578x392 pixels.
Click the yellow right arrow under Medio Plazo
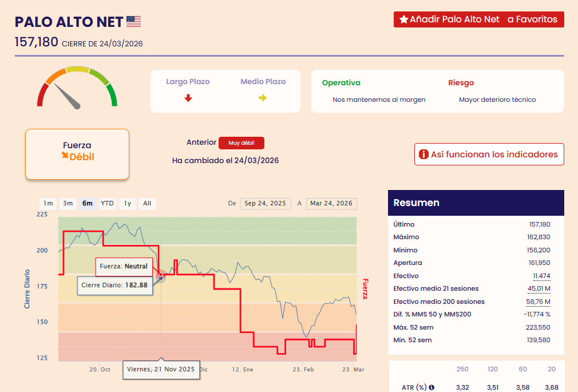[x=263, y=98]
